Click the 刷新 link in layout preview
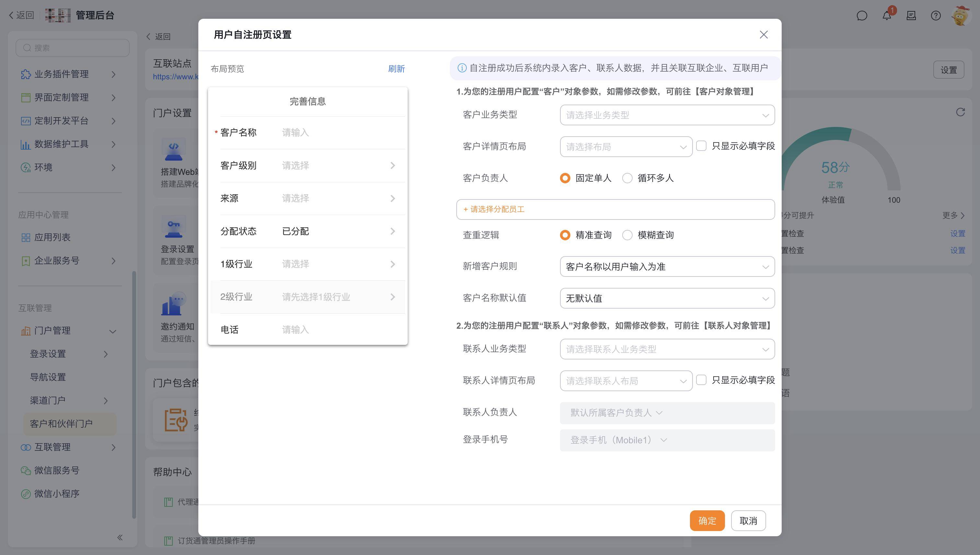The image size is (980, 555). [396, 69]
